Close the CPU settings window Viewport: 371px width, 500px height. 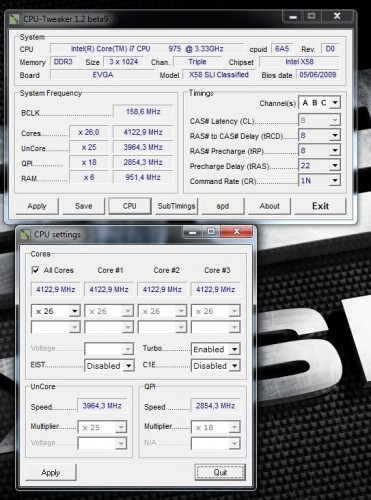(x=236, y=231)
